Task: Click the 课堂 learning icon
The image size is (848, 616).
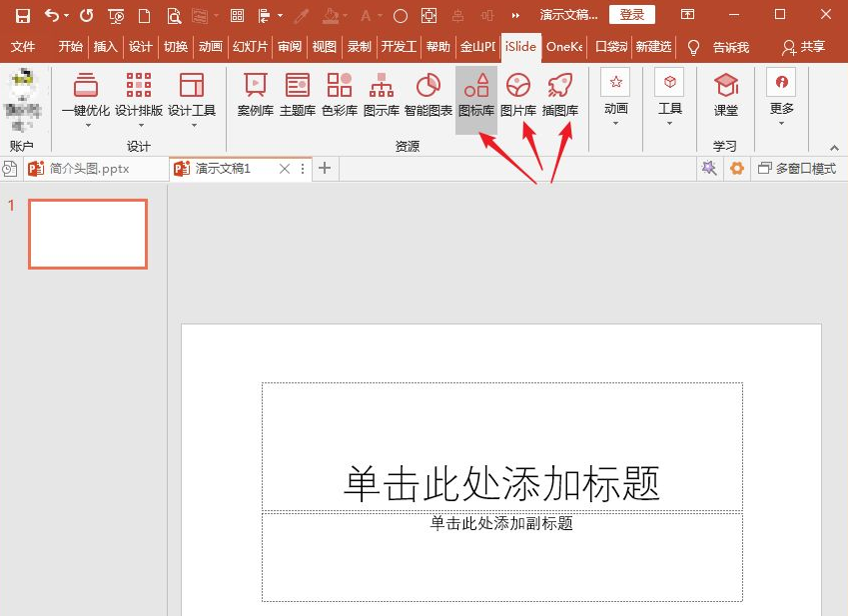Action: (x=726, y=96)
